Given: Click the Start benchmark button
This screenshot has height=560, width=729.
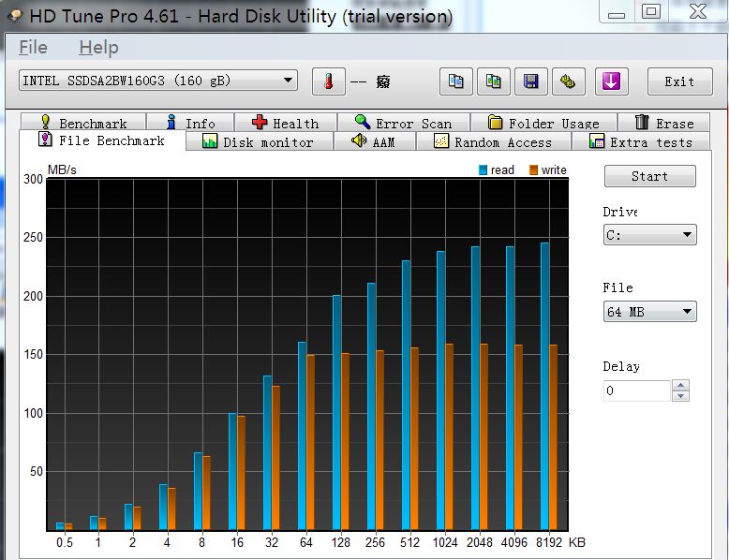Looking at the screenshot, I should click(650, 176).
